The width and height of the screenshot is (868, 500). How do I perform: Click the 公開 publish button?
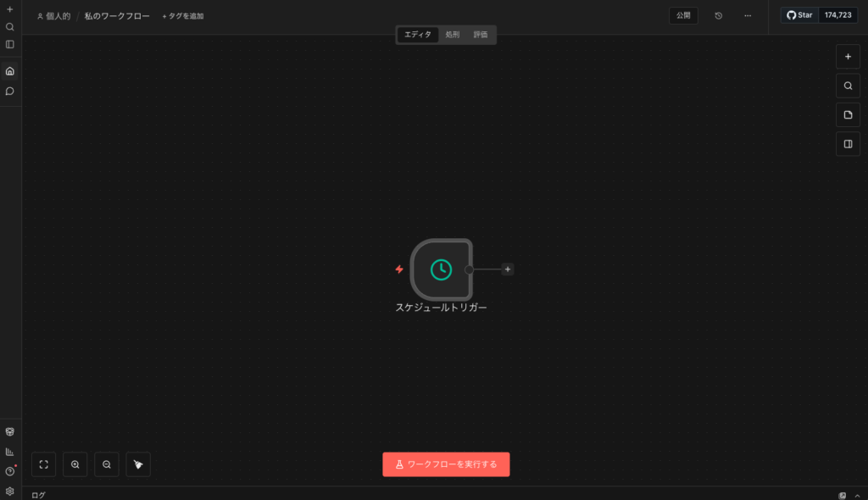[x=683, y=15]
